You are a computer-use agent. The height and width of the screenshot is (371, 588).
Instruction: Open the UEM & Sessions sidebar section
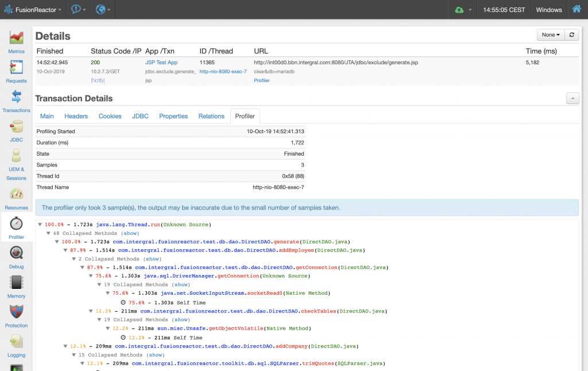16,164
